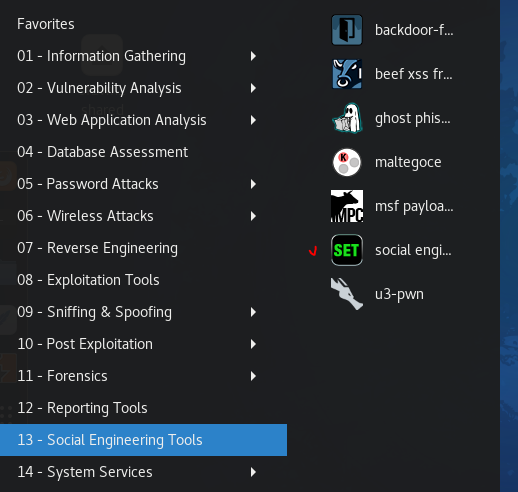Launch the MSF payload creator MPC icon
Viewport: 518px width, 492px height.
[347, 206]
